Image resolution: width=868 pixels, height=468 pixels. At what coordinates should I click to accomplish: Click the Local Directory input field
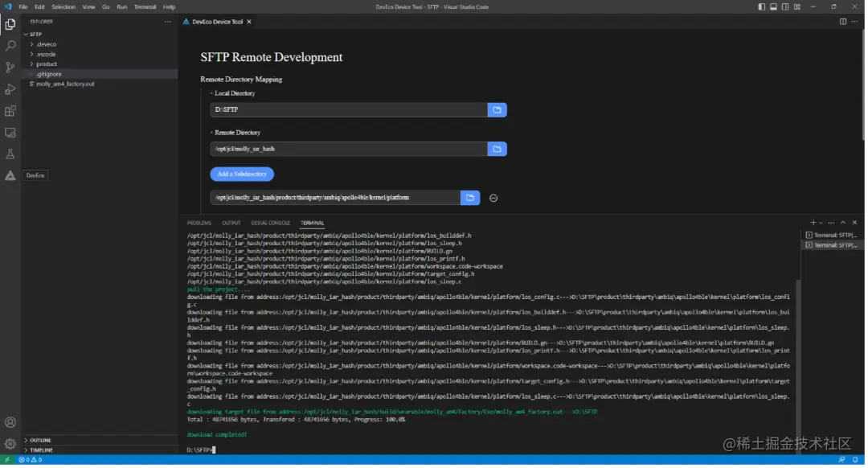click(x=350, y=110)
